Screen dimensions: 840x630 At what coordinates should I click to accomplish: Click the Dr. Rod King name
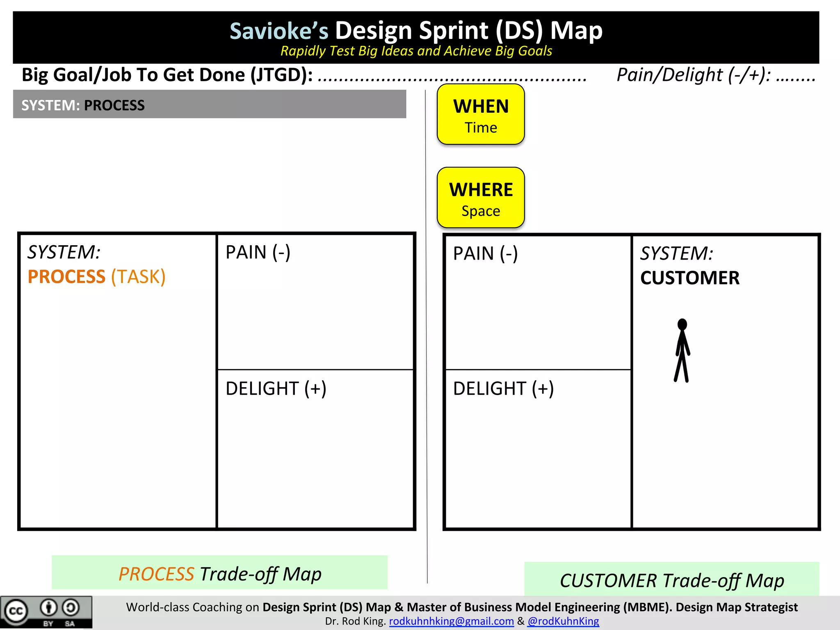pyautogui.click(x=355, y=621)
